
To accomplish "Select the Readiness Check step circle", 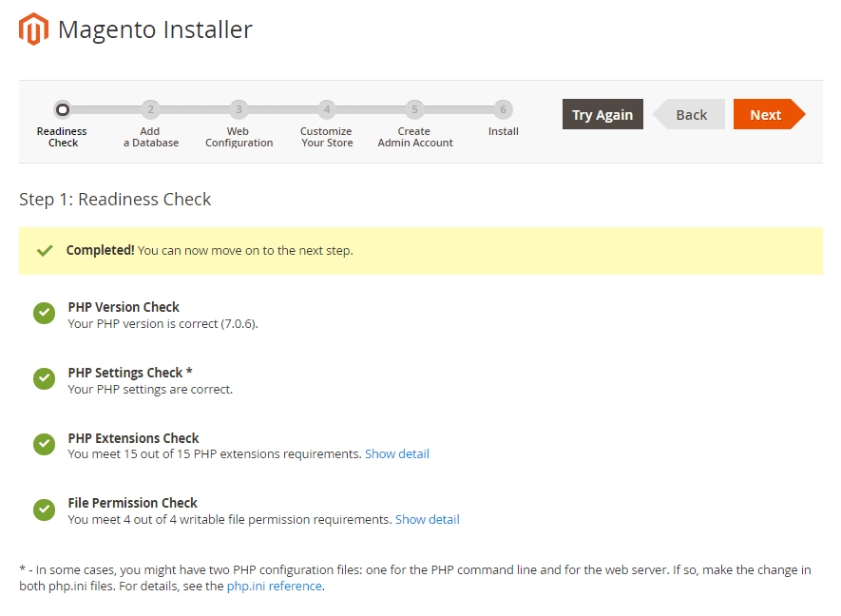I will (x=62, y=109).
